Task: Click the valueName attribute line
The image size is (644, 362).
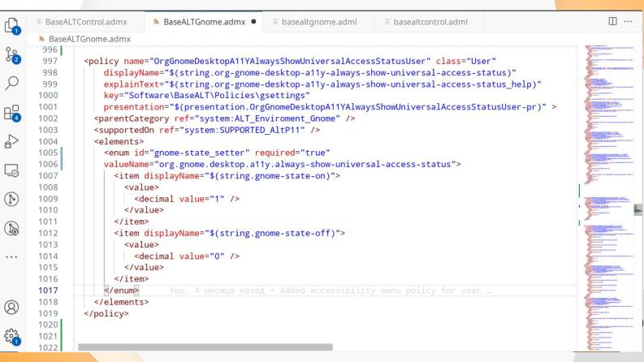Action: click(x=282, y=165)
